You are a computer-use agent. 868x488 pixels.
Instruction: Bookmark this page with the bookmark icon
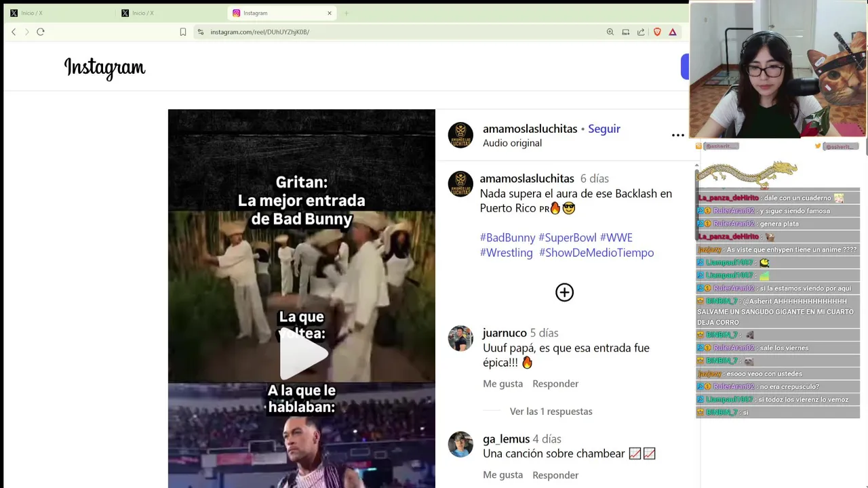pyautogui.click(x=183, y=32)
